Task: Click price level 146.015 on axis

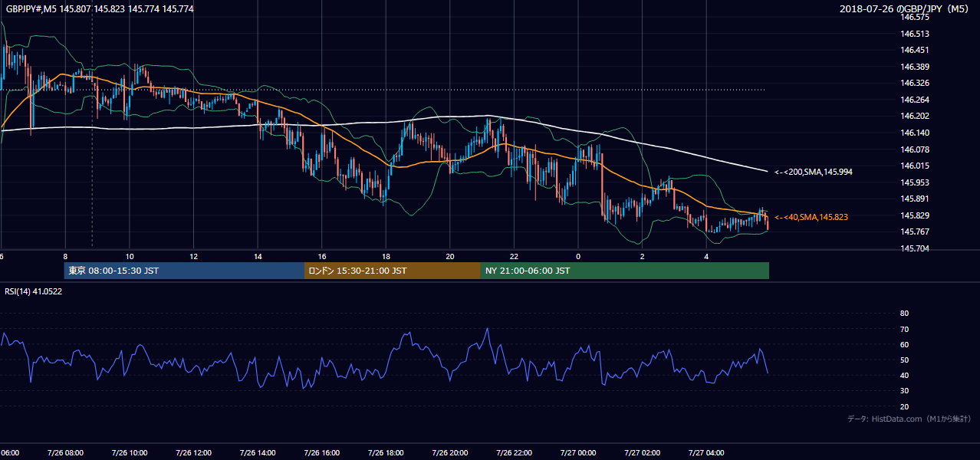Action: click(916, 166)
